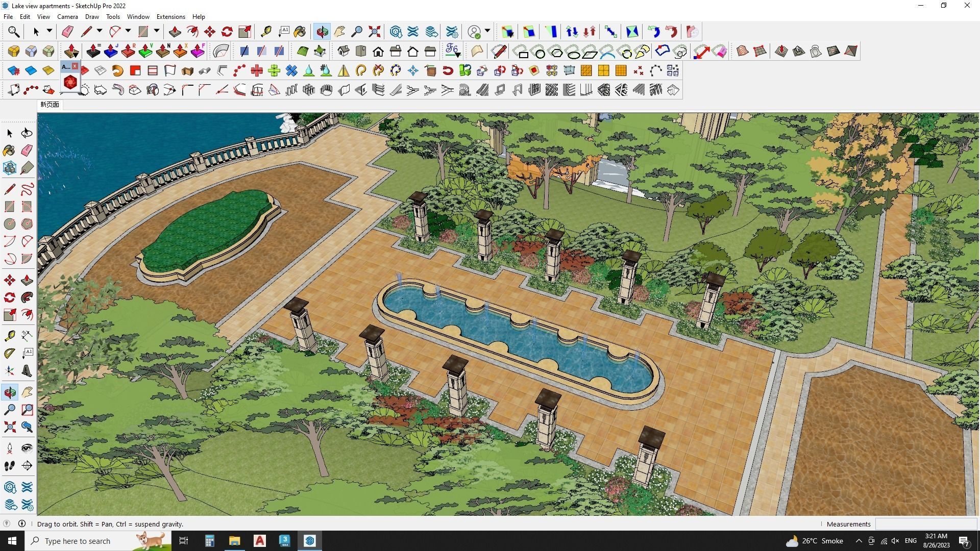Viewport: 980px width, 551px height.
Task: Click the Sandbox From Scratch grid icon
Action: tap(760, 51)
